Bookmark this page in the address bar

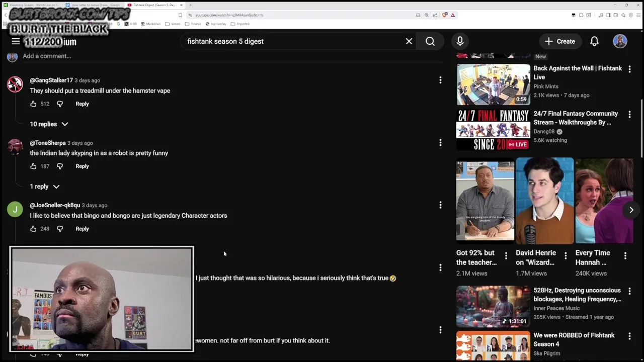(x=180, y=15)
